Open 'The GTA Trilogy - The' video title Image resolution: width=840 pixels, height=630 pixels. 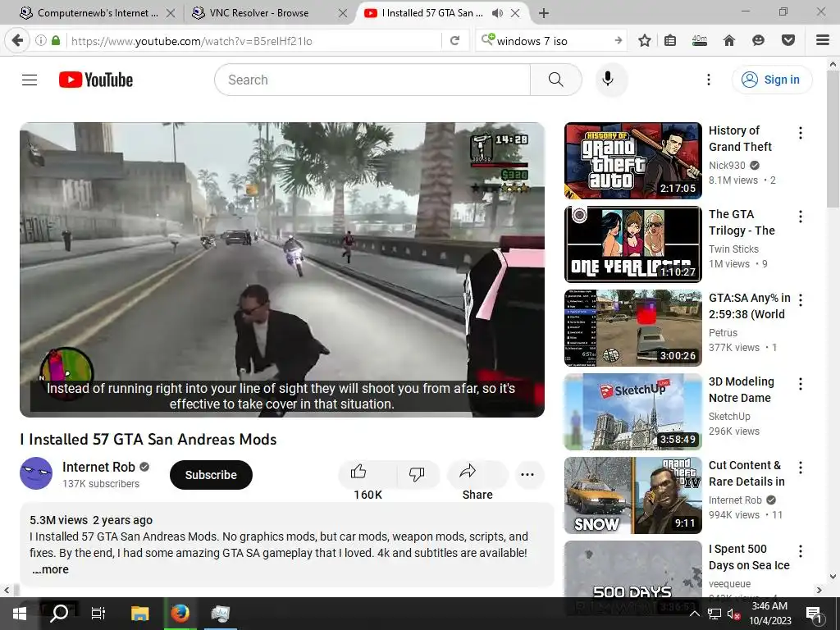pos(742,222)
